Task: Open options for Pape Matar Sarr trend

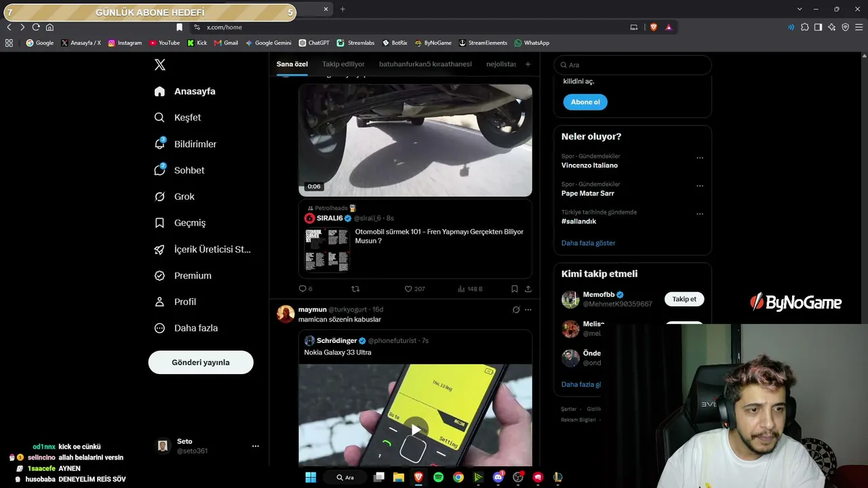Action: (x=700, y=186)
